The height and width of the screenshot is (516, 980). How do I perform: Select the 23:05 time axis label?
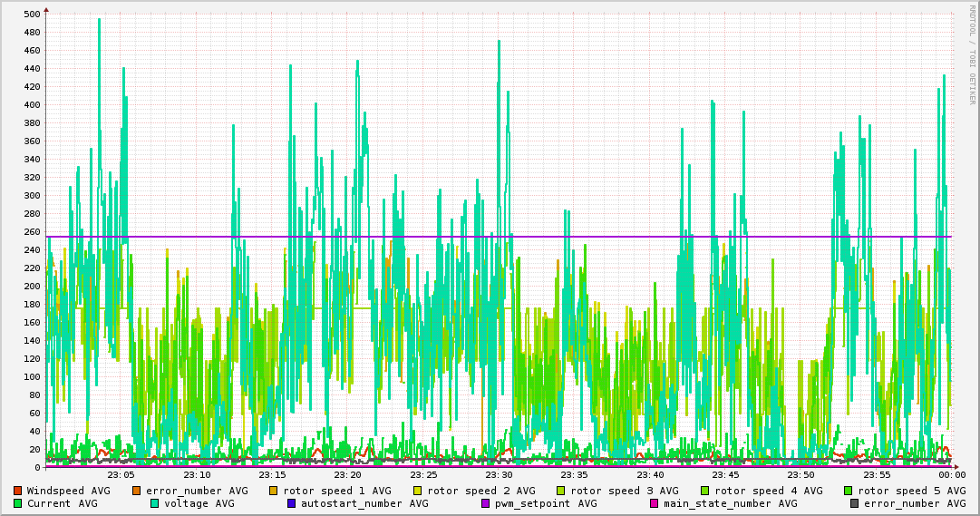121,474
